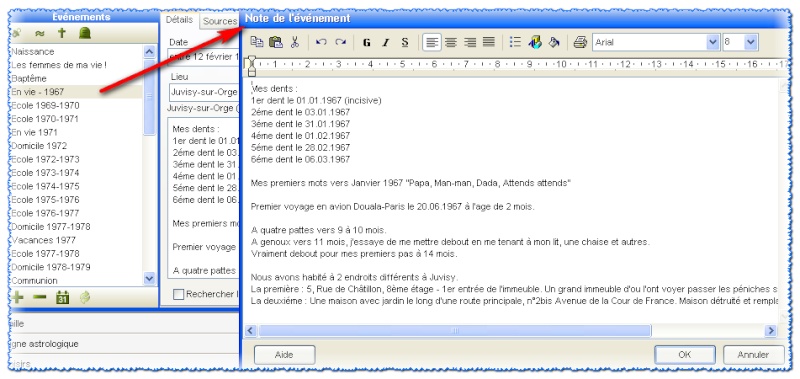800x379 pixels.
Task: Select the Domicile 1977-1978 event
Action: click(x=51, y=226)
